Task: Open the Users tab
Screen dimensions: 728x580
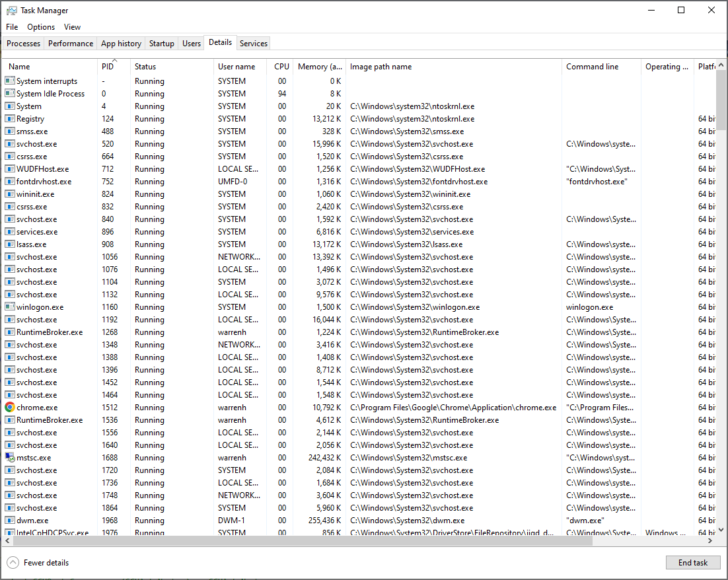Action: point(192,43)
